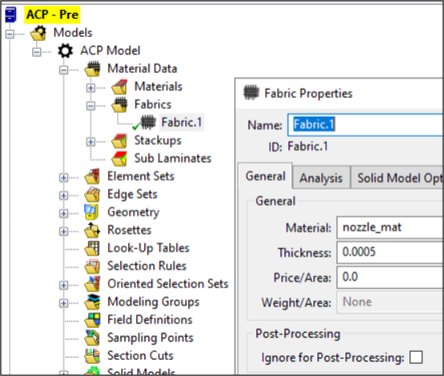Click the Look-Up Tables icon

point(92,248)
